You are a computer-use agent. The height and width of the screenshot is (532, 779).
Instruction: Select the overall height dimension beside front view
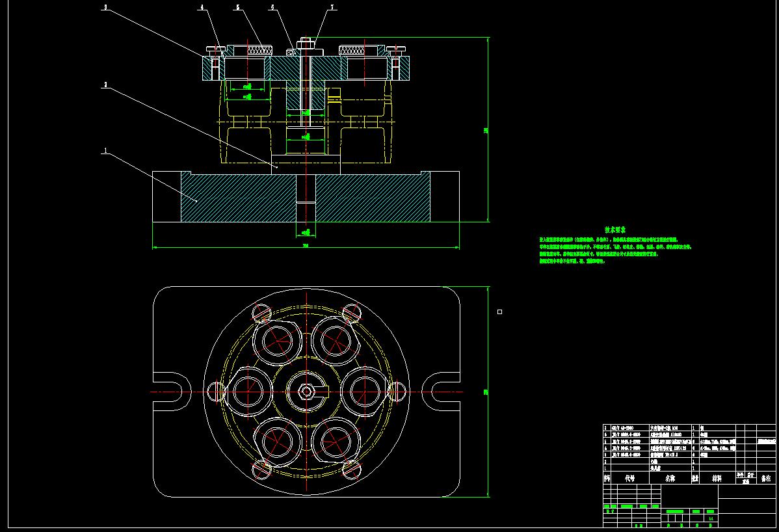coord(488,129)
